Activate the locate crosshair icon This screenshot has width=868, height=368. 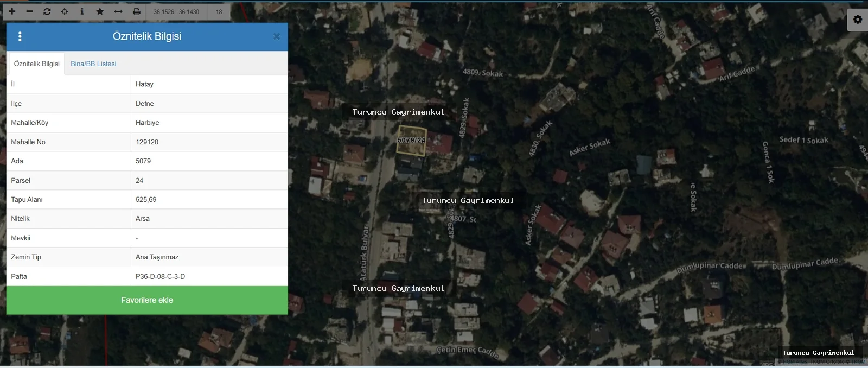(x=65, y=11)
